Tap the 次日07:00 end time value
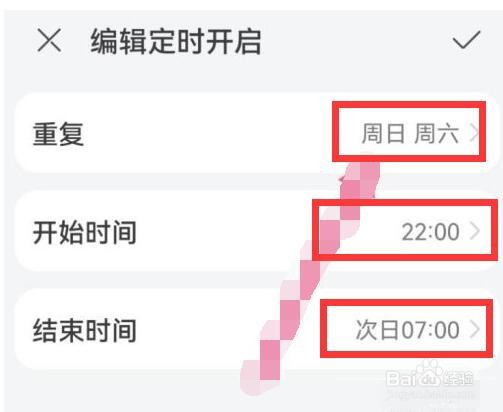The height and width of the screenshot is (412, 503). pos(408,330)
